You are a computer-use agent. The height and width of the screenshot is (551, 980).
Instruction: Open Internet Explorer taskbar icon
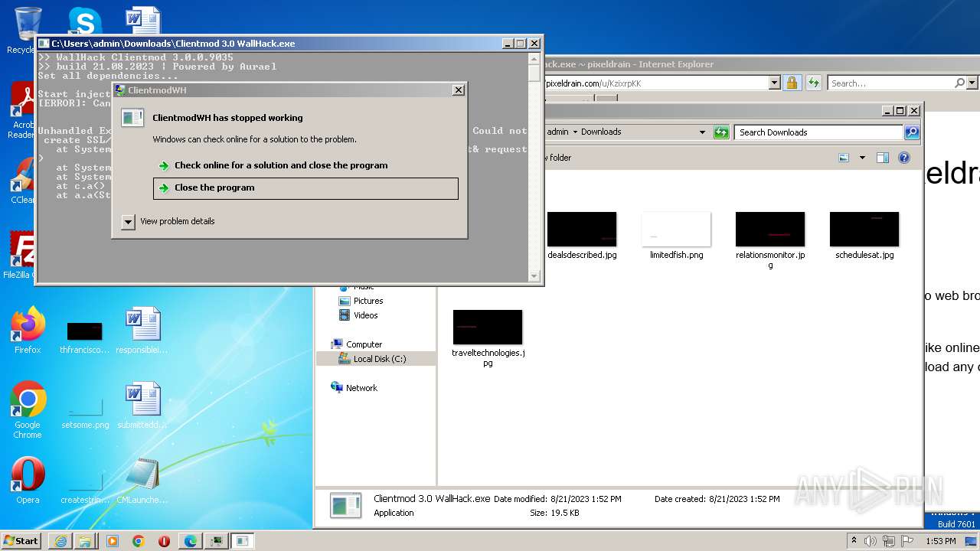pos(60,541)
